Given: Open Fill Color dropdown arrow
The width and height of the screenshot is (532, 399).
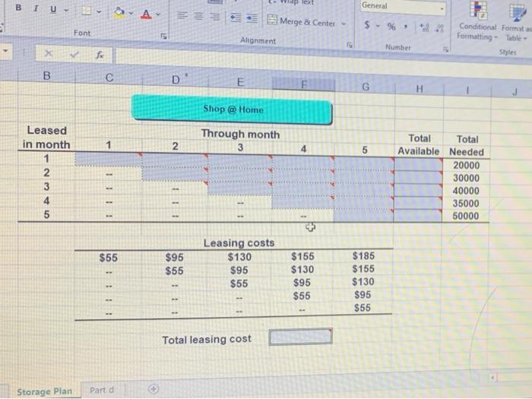Looking at the screenshot, I should [131, 14].
